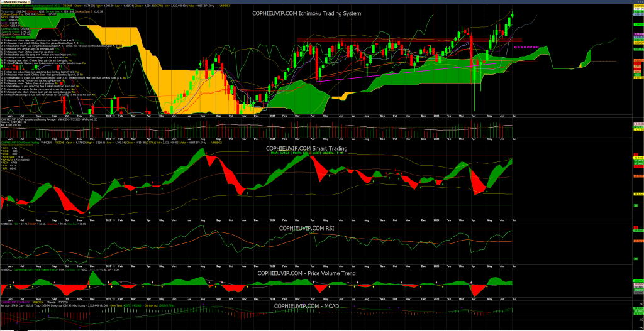This screenshot has width=644, height=331.
Task: Select the Price Volume Trend pane title
Action: (x=306, y=273)
